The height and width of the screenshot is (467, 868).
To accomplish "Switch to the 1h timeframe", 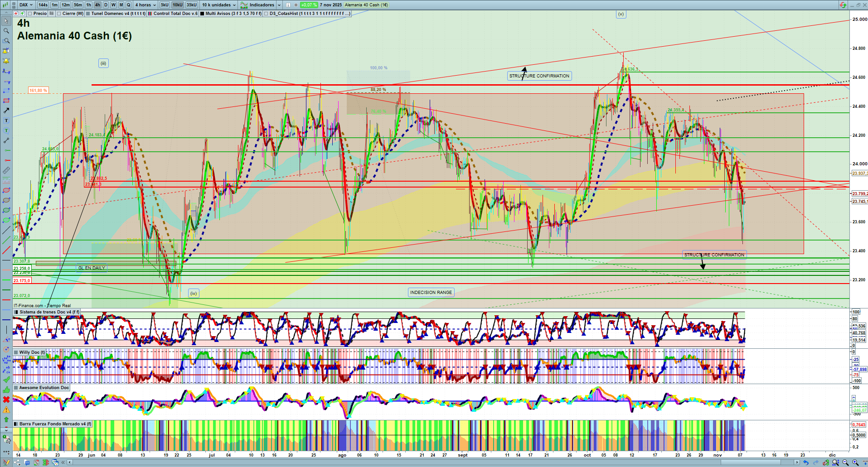I will point(88,5).
